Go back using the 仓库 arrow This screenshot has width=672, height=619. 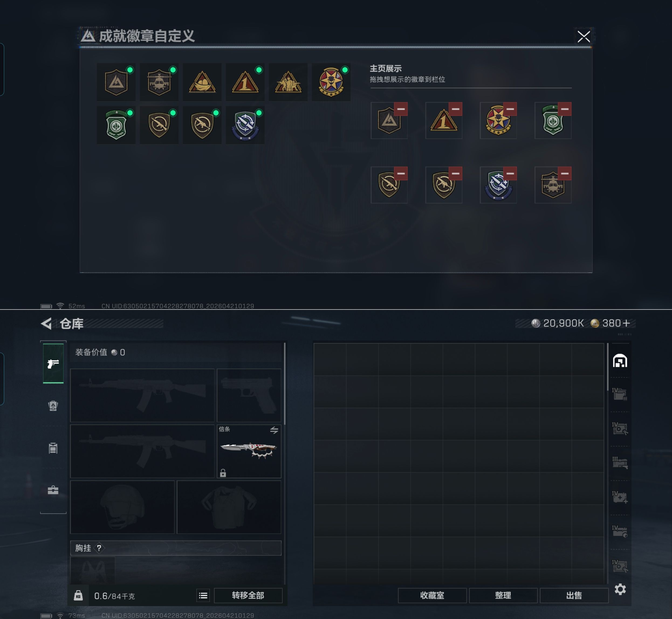point(46,324)
